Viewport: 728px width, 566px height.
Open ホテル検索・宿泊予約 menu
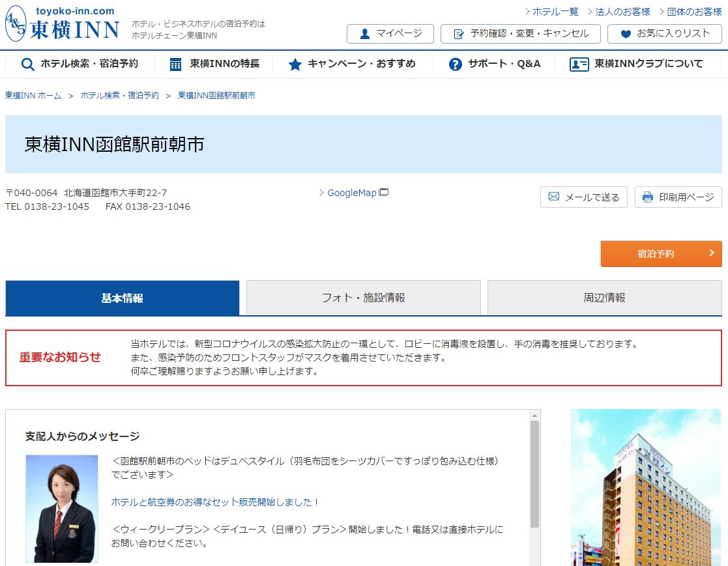click(x=80, y=64)
